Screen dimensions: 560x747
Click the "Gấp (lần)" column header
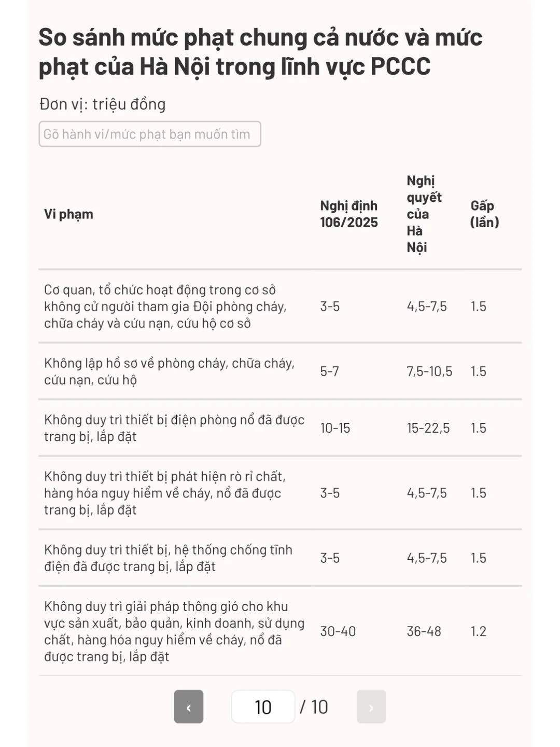click(484, 214)
